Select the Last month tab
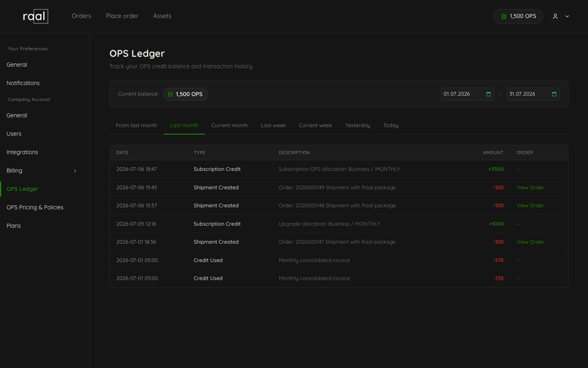The image size is (588, 368). (184, 126)
